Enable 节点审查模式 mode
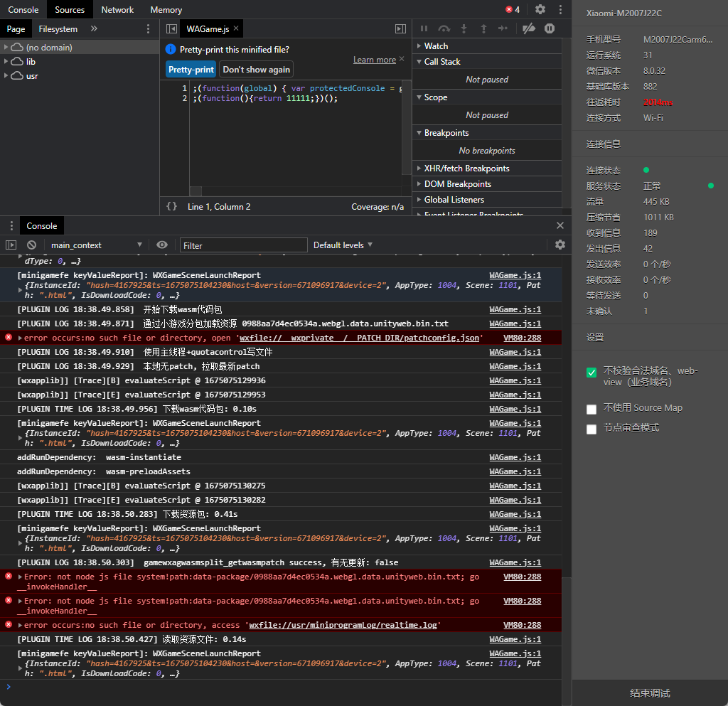This screenshot has width=728, height=706. (x=591, y=429)
